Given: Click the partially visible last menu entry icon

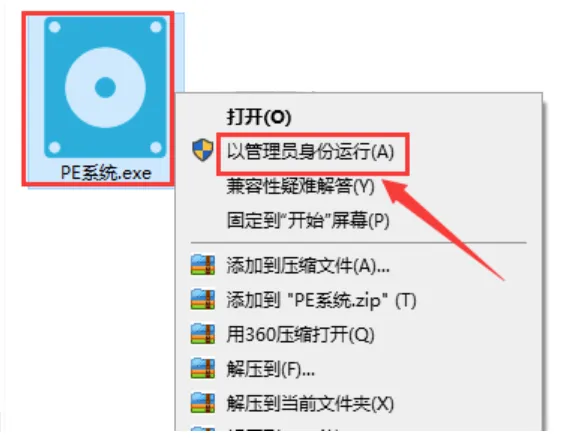Looking at the screenshot, I should tap(202, 429).
